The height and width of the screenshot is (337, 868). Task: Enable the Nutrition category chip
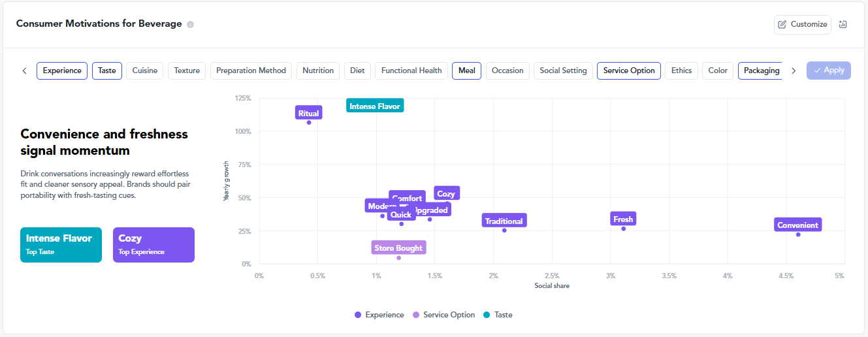point(318,71)
